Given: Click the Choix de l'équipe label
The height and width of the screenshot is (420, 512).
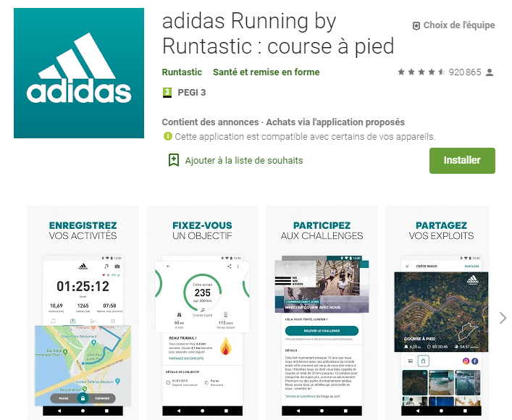Looking at the screenshot, I should [459, 25].
